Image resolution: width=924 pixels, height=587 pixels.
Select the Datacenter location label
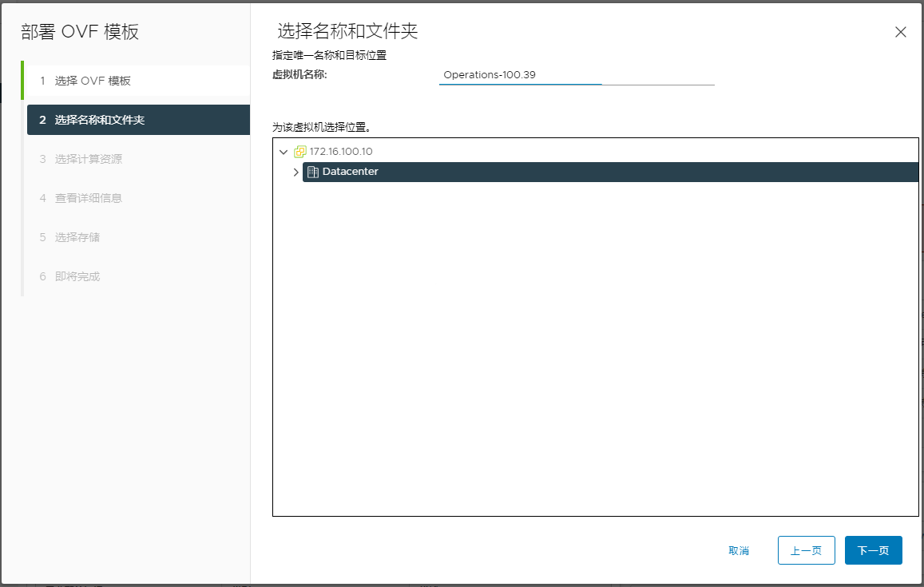(x=351, y=172)
